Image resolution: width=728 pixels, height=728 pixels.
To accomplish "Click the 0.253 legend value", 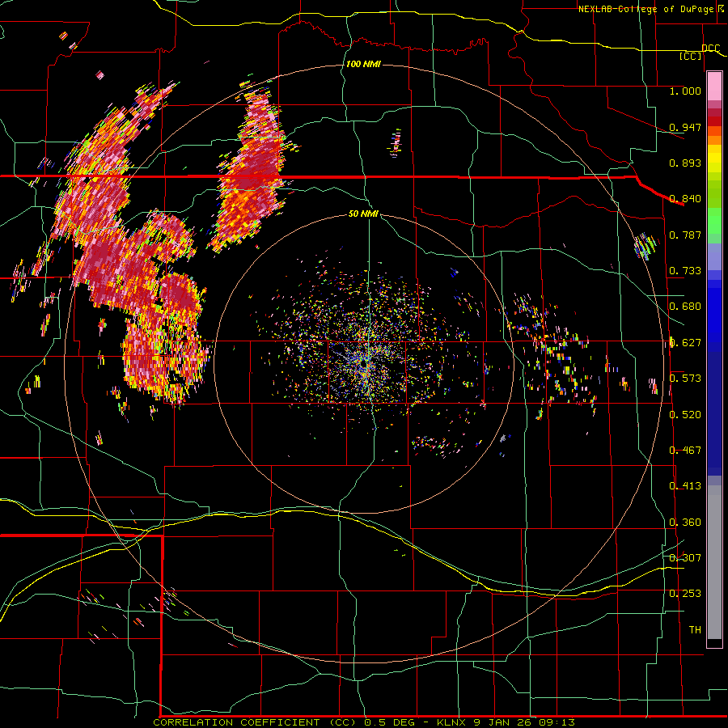I will pos(685,594).
